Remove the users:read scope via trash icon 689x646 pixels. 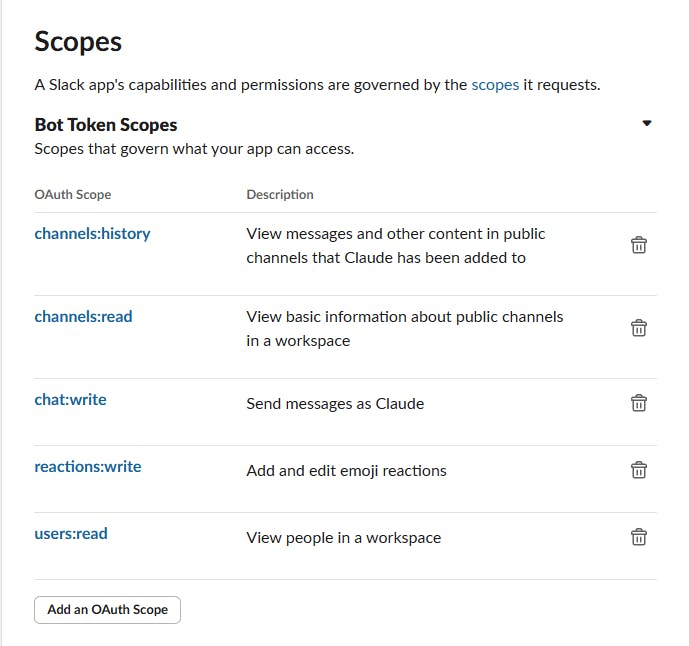coord(638,537)
